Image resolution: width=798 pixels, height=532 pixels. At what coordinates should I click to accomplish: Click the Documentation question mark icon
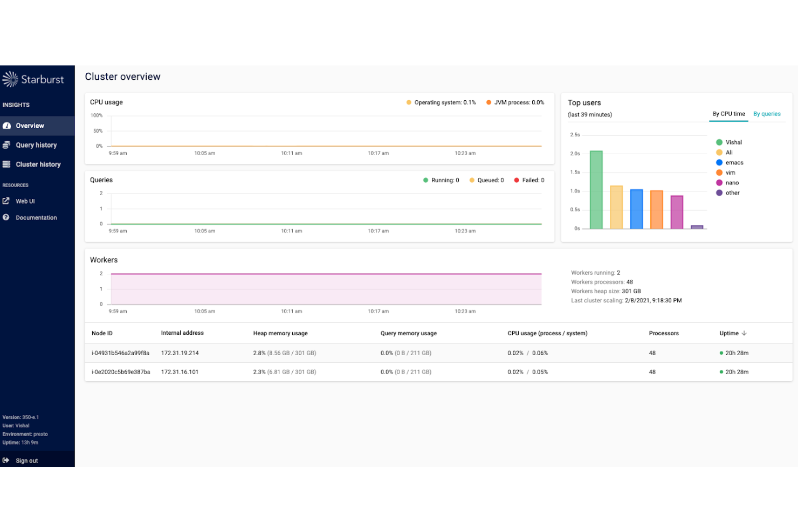pos(6,217)
